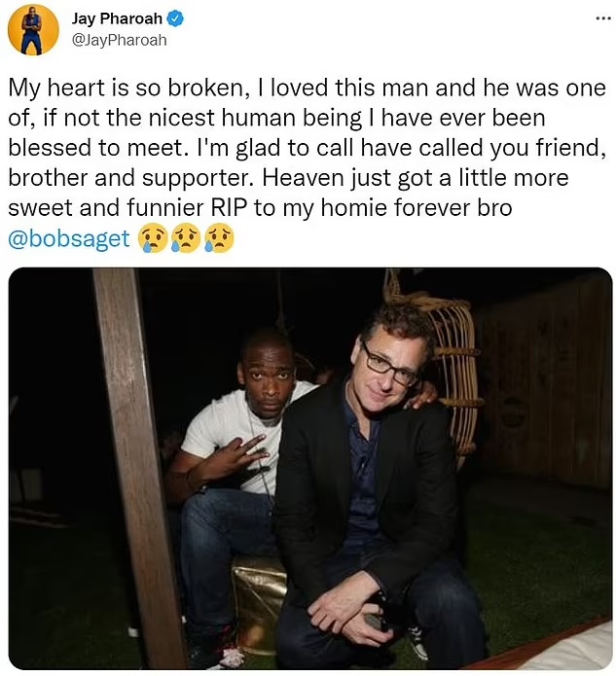The width and height of the screenshot is (616, 676).
Task: Open the attached tweet photo
Action: pyautogui.click(x=309, y=468)
